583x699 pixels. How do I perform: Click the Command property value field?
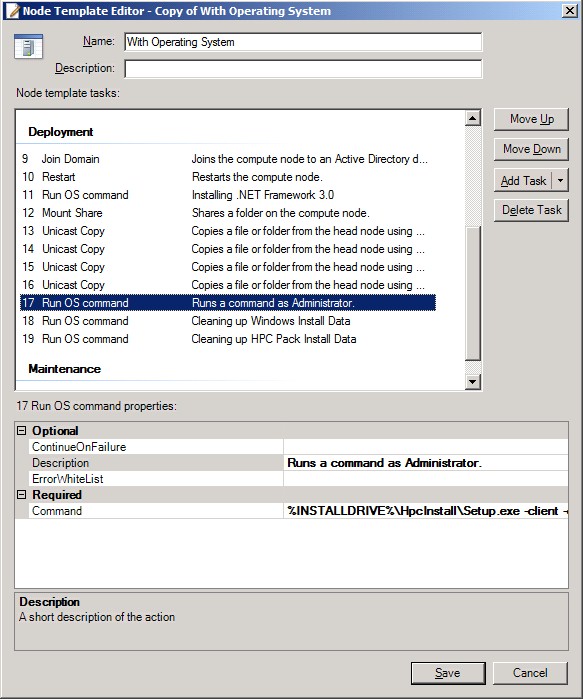tap(426, 511)
